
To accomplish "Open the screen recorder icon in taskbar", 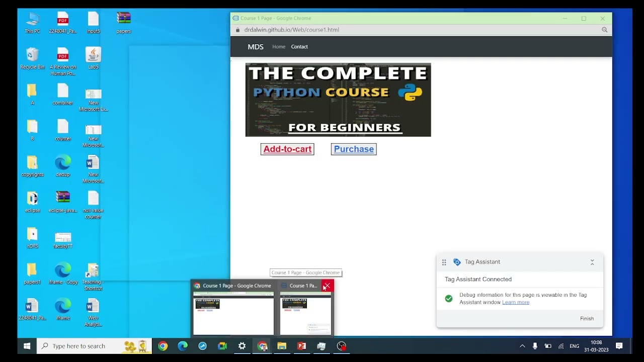I will coord(342,346).
